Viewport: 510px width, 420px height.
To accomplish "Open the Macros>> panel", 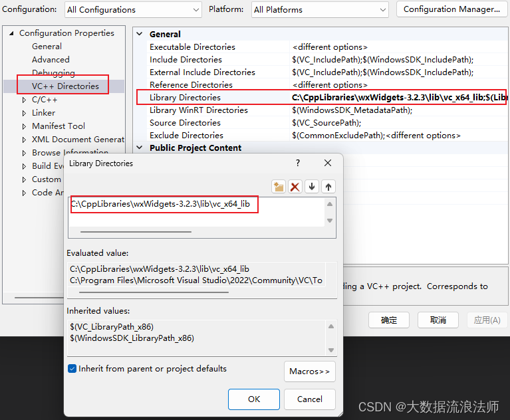I will pyautogui.click(x=310, y=371).
